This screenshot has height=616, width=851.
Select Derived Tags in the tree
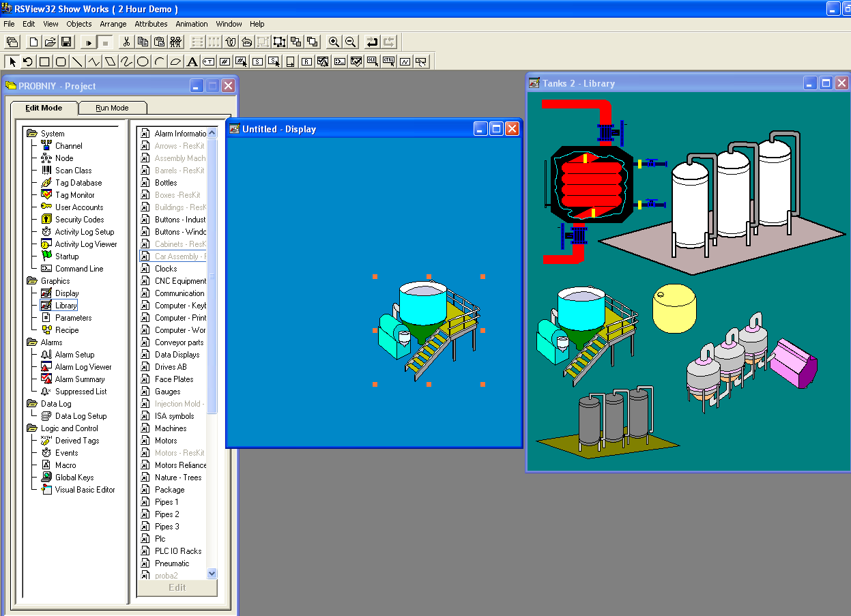(70, 441)
